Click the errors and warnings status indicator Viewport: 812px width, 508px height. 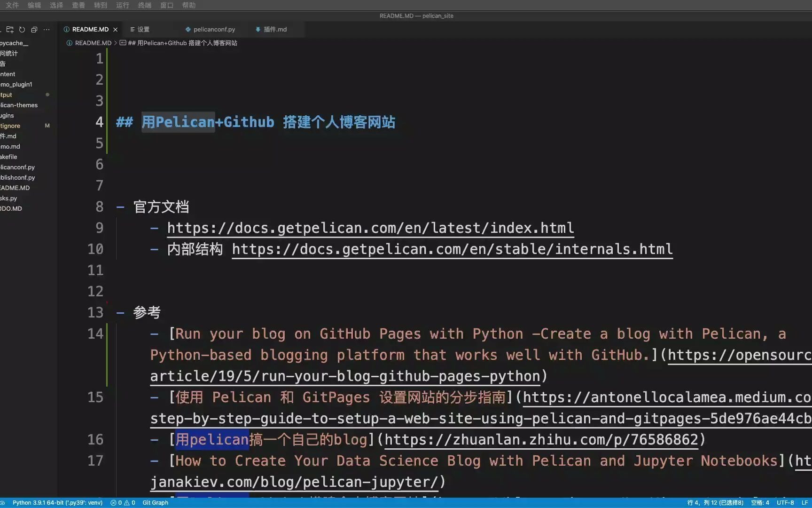[x=123, y=502]
